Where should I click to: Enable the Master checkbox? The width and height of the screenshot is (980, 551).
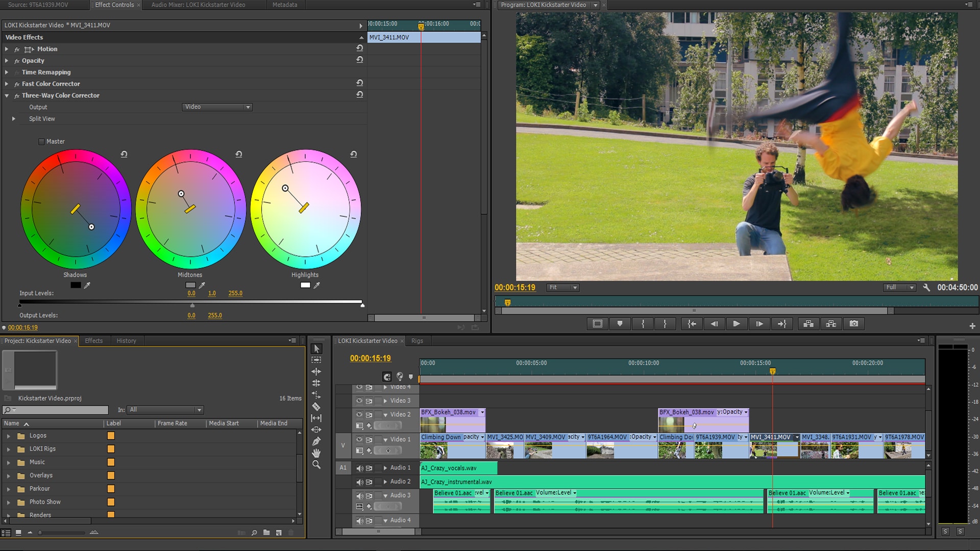point(42,142)
